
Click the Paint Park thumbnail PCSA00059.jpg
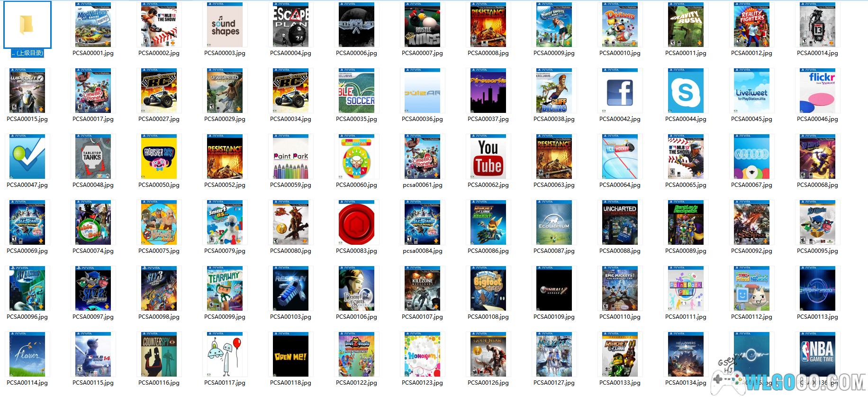[x=290, y=157]
